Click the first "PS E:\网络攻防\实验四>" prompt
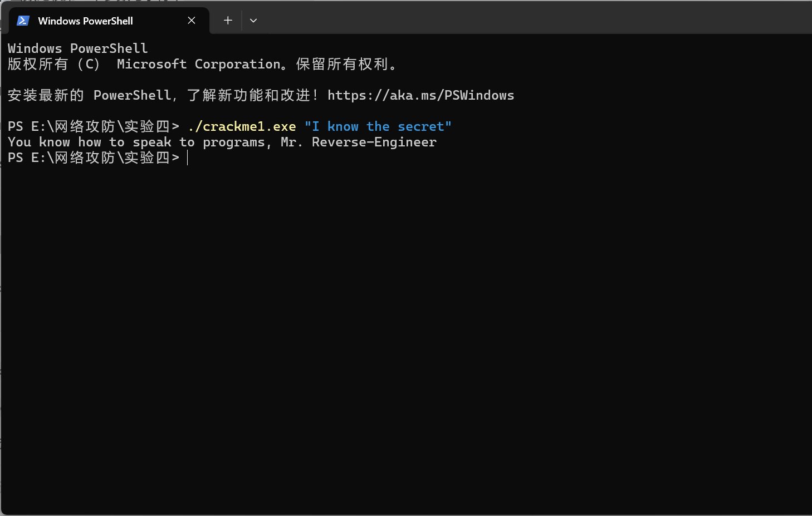The height and width of the screenshot is (516, 812). pyautogui.click(x=94, y=126)
